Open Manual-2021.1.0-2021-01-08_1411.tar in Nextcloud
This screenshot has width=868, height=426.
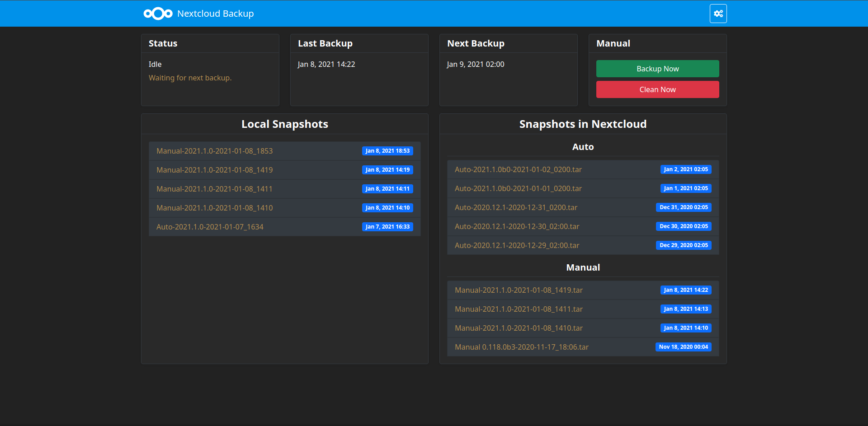(583, 309)
